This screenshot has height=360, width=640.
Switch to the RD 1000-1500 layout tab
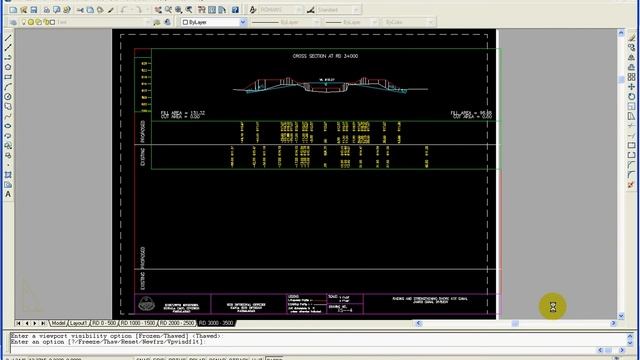point(138,323)
